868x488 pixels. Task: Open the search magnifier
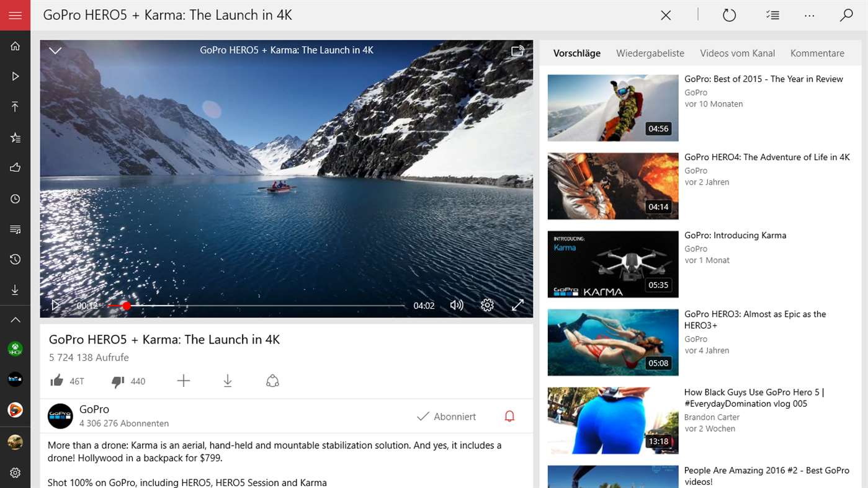pos(846,16)
